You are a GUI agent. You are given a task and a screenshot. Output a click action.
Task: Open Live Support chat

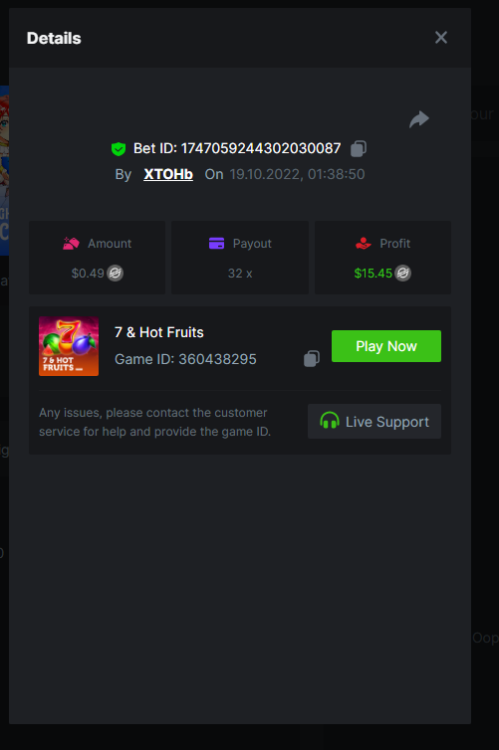pyautogui.click(x=374, y=421)
